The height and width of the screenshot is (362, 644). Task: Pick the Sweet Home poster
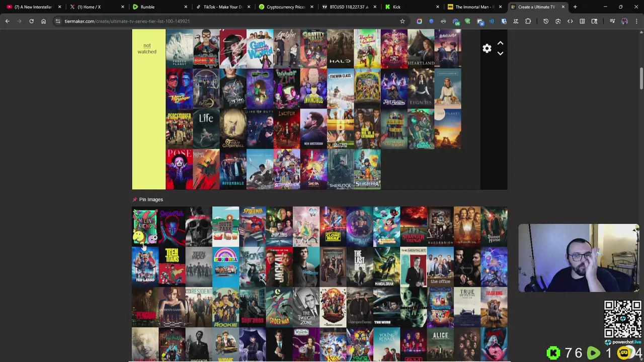pyautogui.click(x=494, y=226)
